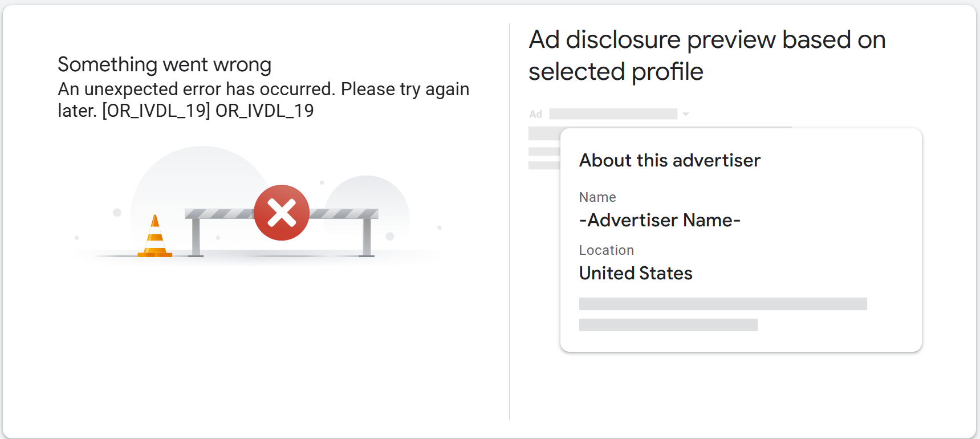Click the longer gray placeholder bar in card

pos(722,304)
